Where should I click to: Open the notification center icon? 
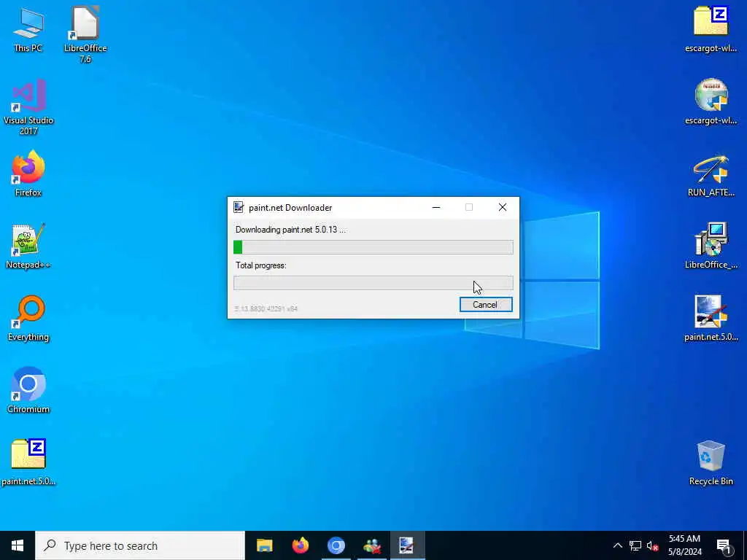724,545
